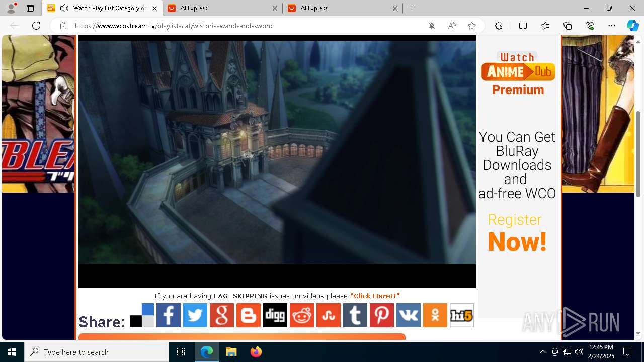Screen dimensions: 644x362
Task: Toggle split screen view
Action: pyautogui.click(x=523, y=26)
